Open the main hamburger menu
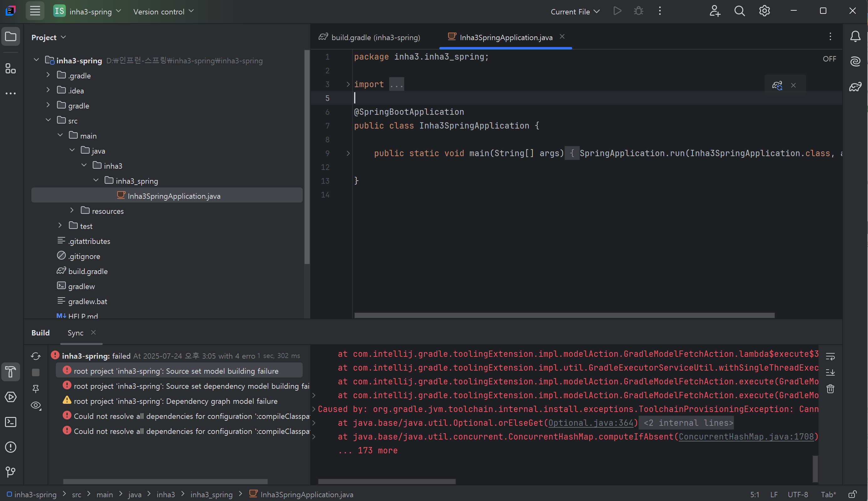The height and width of the screenshot is (501, 868). pyautogui.click(x=35, y=11)
